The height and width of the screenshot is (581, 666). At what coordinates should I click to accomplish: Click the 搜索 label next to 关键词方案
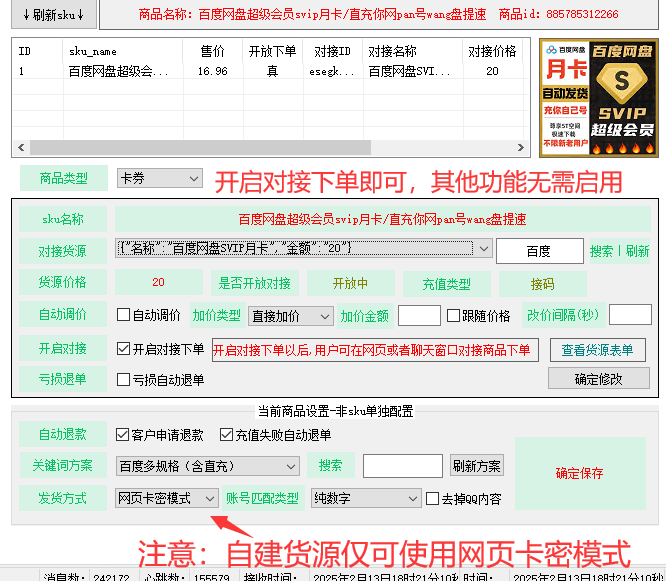click(330, 465)
